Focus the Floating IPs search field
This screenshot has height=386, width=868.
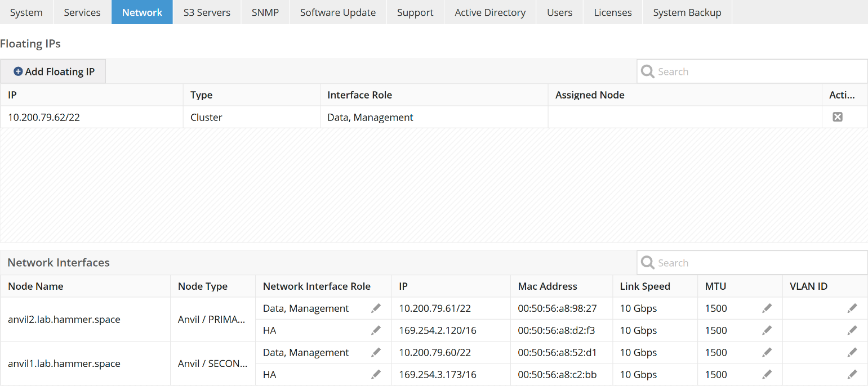point(752,71)
